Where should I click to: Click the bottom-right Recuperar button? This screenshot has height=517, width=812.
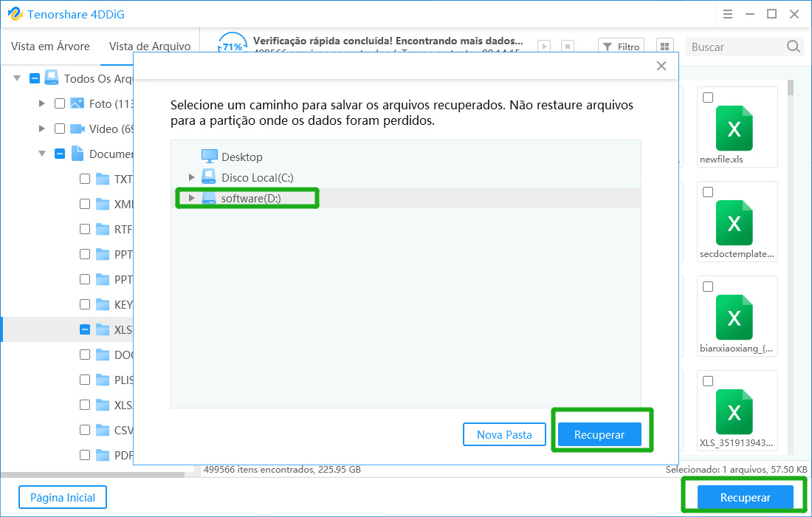[746, 497]
